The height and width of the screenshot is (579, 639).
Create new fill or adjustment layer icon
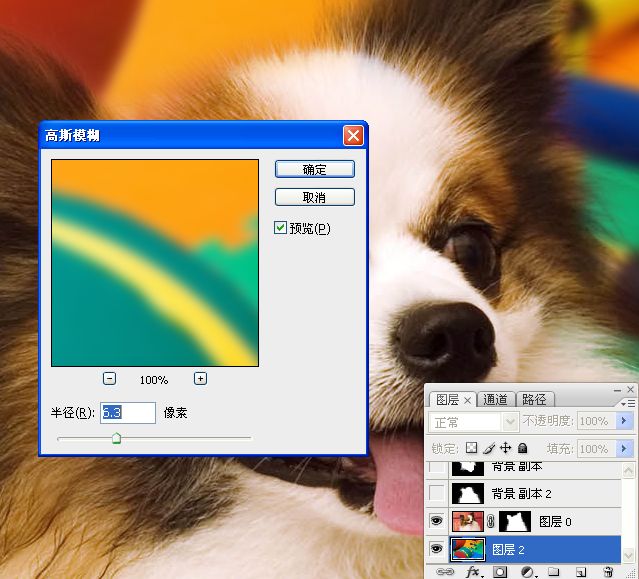tap(528, 572)
